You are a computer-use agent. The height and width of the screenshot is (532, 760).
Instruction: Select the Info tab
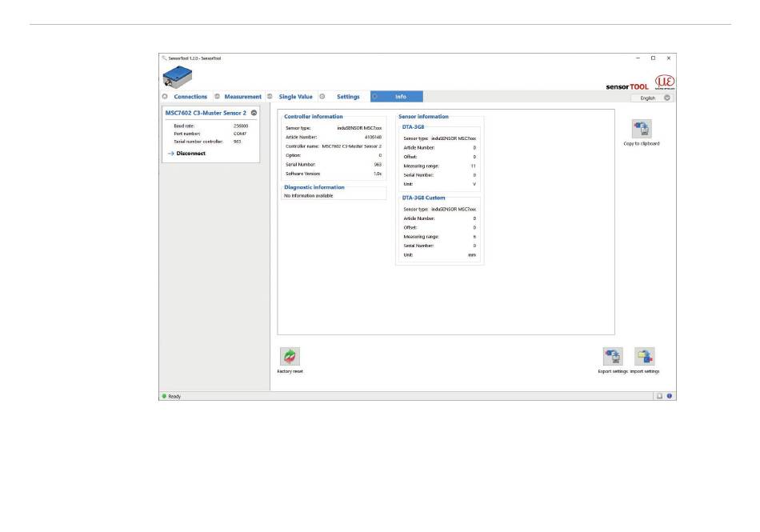click(397, 97)
